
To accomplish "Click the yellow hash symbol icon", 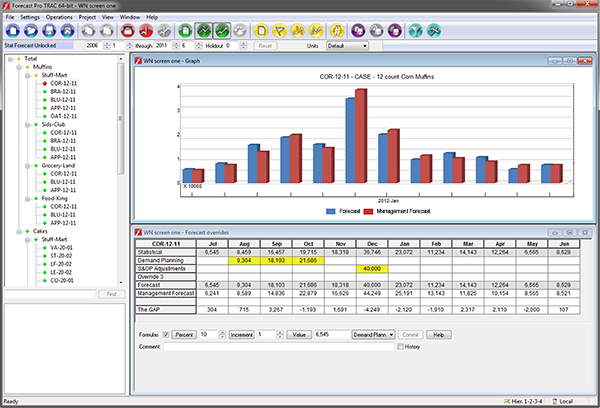I will [x=337, y=31].
